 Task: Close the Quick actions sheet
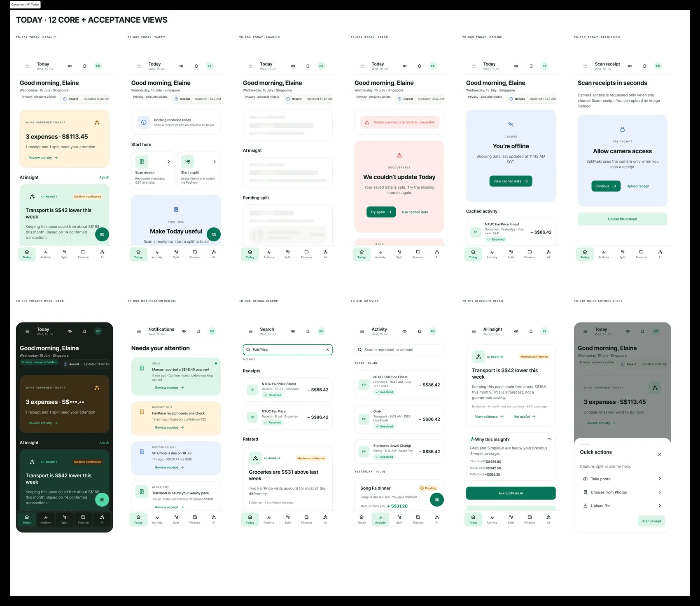[660, 454]
